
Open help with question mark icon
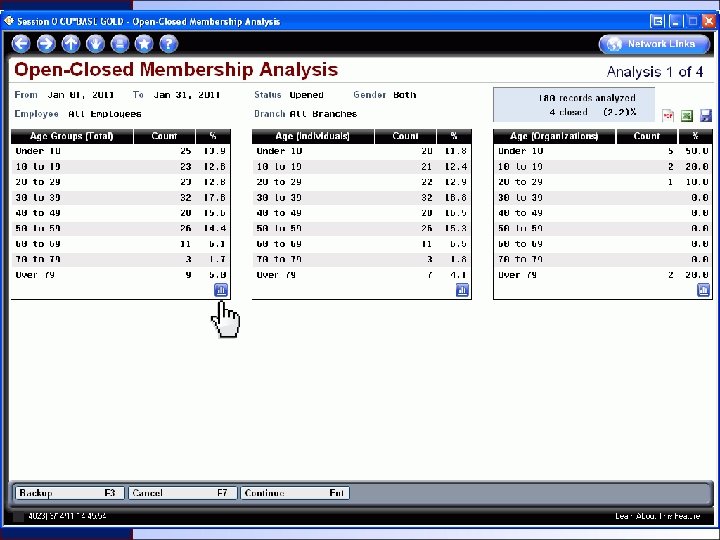tap(169, 44)
